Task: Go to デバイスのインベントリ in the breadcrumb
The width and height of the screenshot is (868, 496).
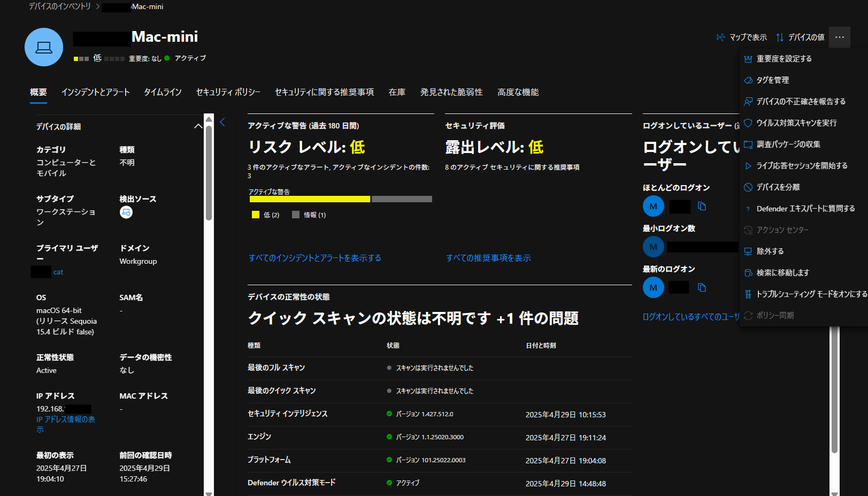Action: coord(60,6)
